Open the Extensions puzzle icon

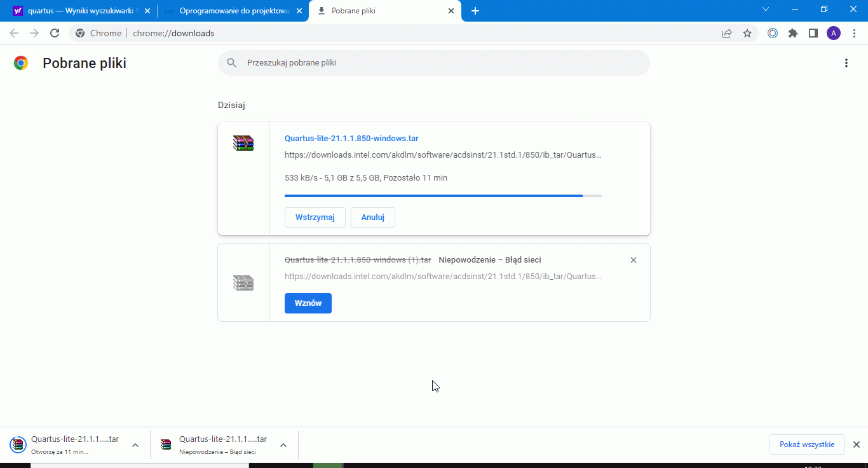pos(793,33)
